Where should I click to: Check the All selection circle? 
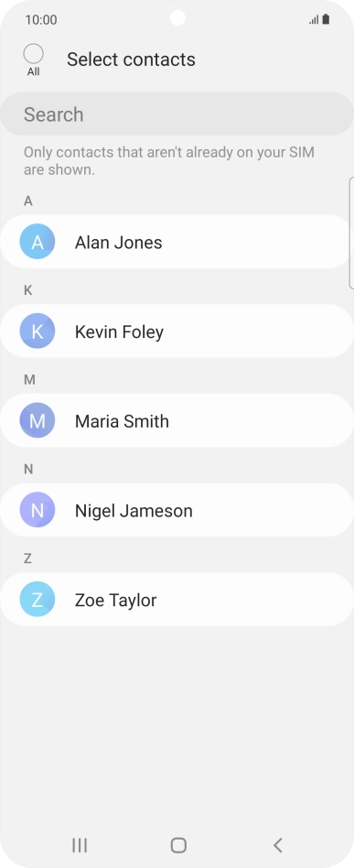[x=33, y=54]
